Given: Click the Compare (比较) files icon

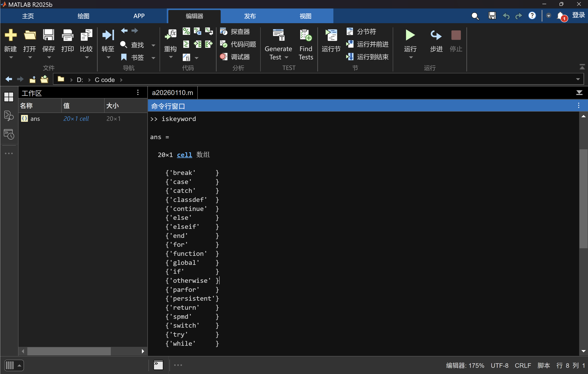Looking at the screenshot, I should [x=86, y=35].
